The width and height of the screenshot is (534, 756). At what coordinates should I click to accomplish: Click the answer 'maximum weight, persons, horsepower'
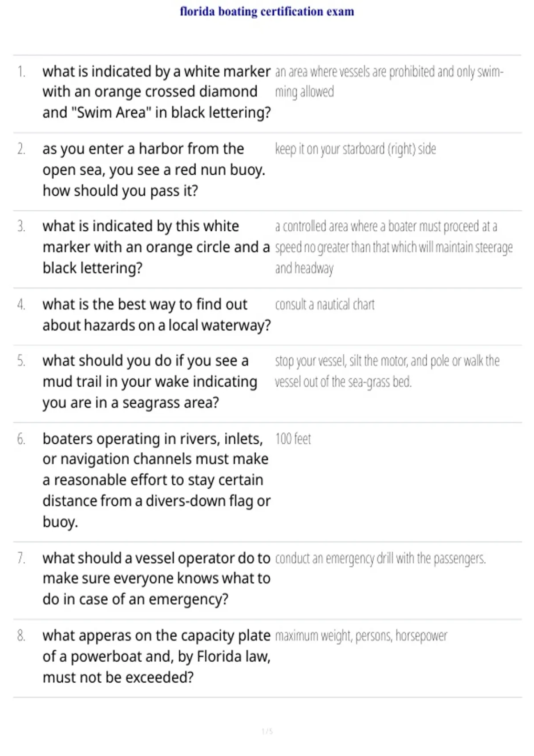[361, 636]
